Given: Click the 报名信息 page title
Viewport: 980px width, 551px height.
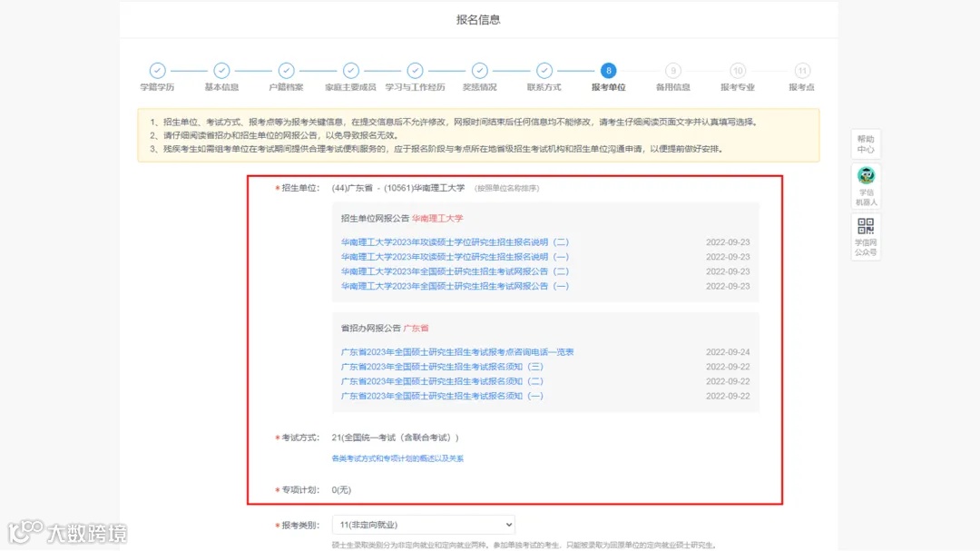Looking at the screenshot, I should tap(478, 20).
